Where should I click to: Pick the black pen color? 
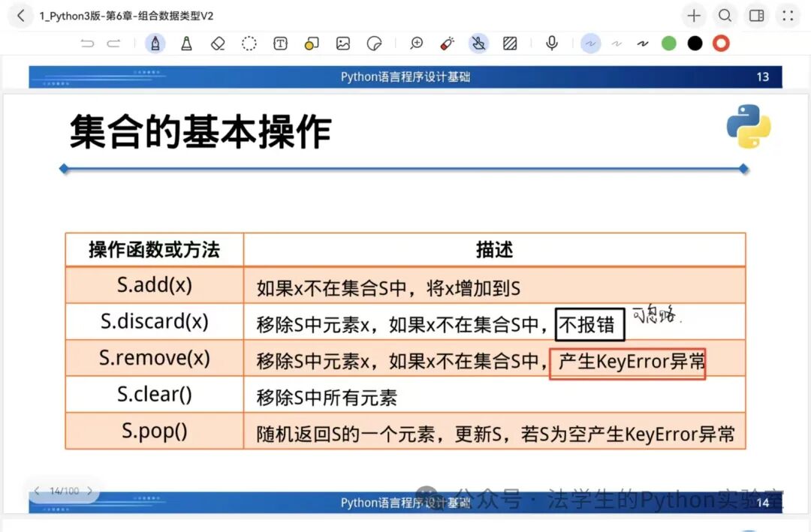click(695, 44)
